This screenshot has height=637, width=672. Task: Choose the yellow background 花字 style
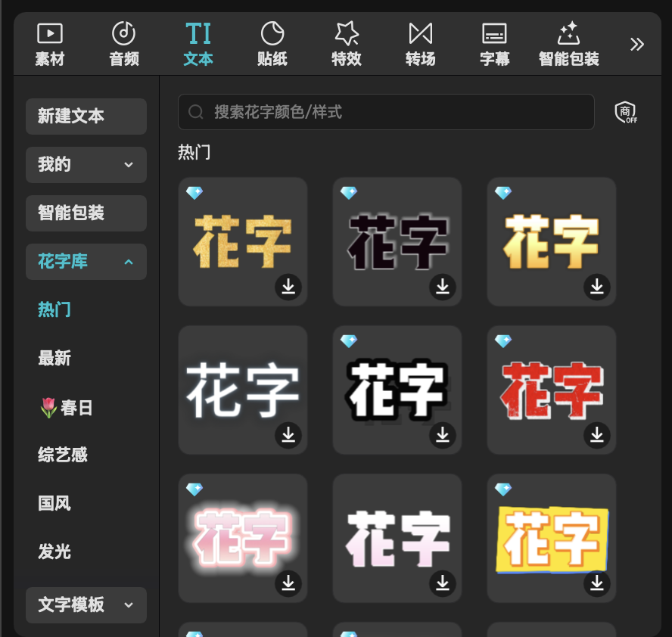(551, 538)
